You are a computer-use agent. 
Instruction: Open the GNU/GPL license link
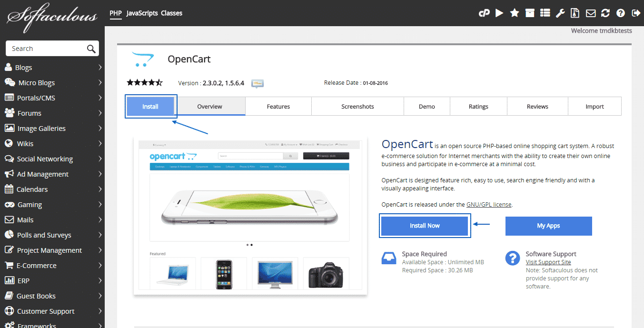coord(489,205)
